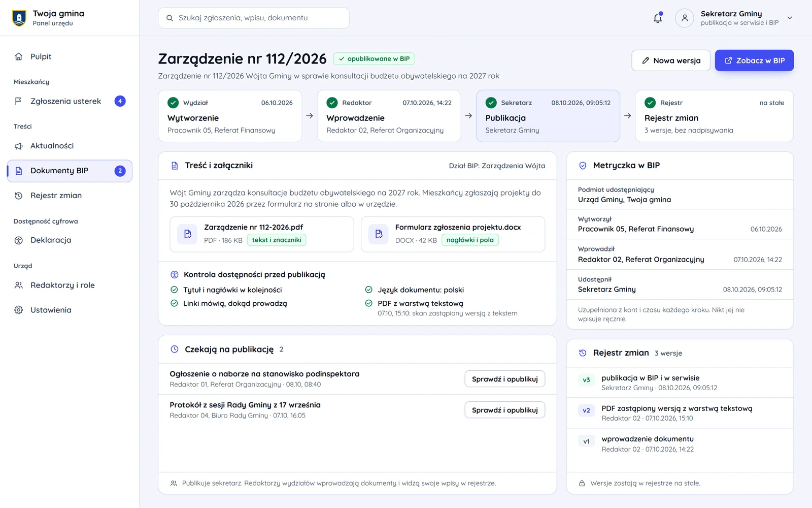
Task: Click check for PDF z warstwą tekstową
Action: point(369,303)
